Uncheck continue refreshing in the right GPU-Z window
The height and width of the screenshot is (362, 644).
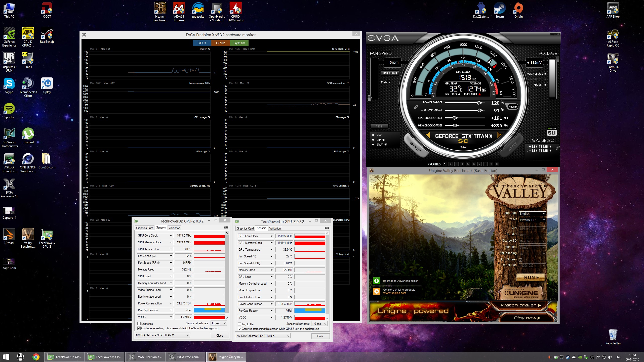click(240, 329)
